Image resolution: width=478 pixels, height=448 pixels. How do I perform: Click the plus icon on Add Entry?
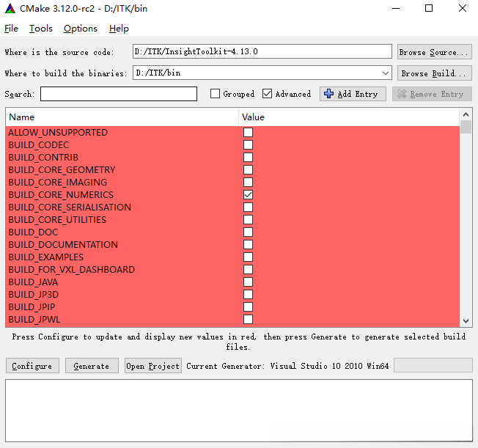point(328,94)
